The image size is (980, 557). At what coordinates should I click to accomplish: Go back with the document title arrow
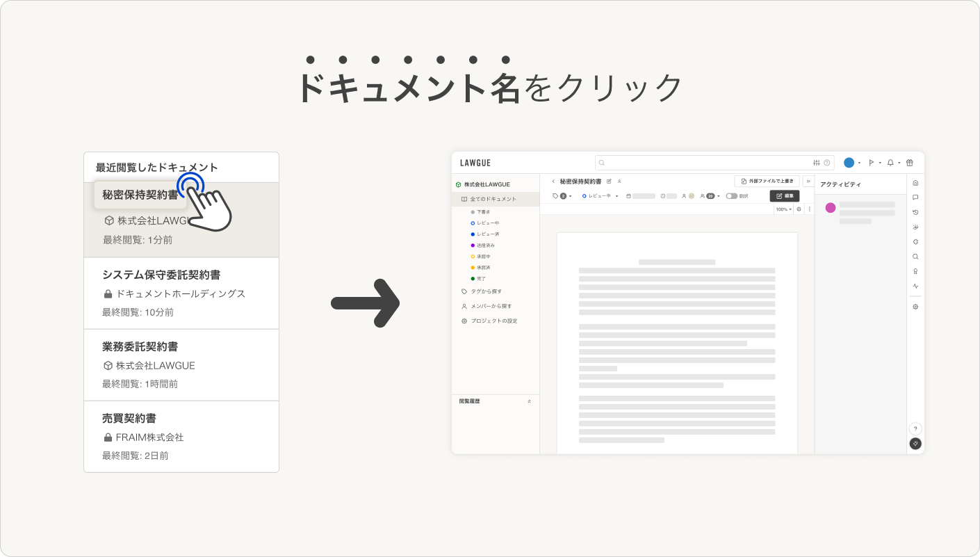tap(553, 181)
